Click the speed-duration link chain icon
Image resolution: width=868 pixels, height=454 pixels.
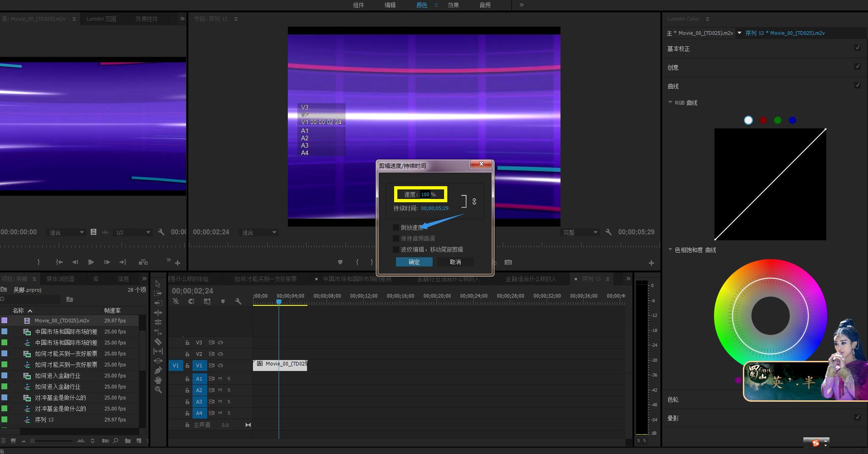tap(474, 201)
